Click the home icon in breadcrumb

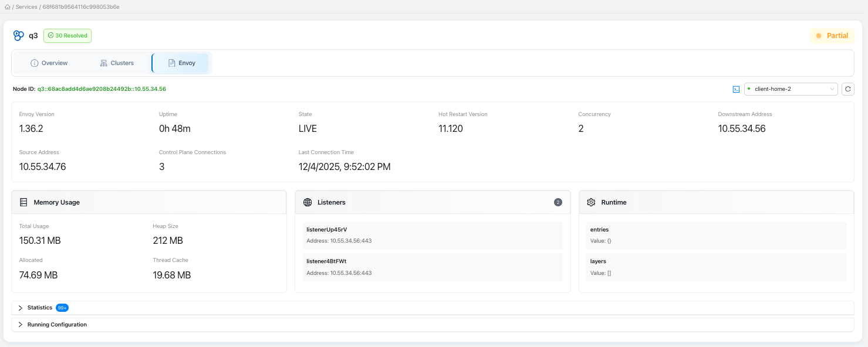click(7, 6)
